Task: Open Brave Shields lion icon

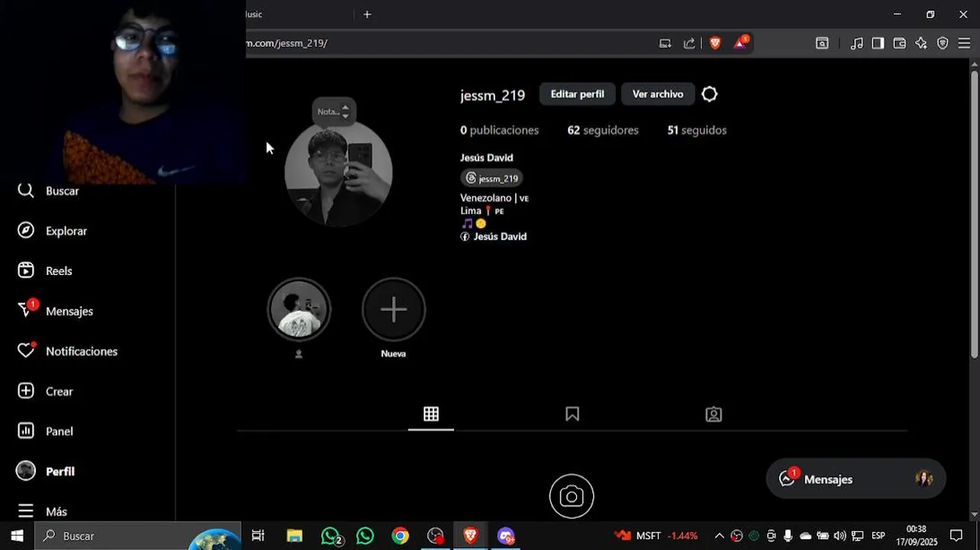Action: 715,43
